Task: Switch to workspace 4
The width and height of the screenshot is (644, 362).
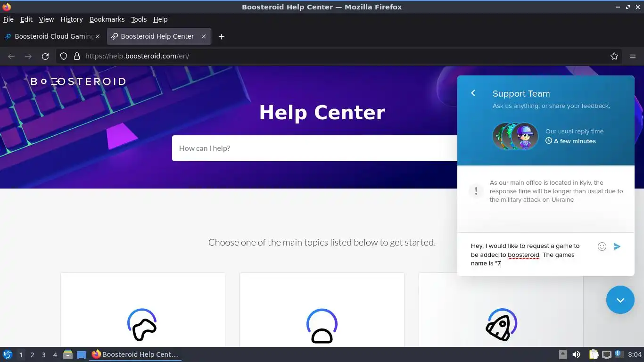Action: (x=55, y=355)
